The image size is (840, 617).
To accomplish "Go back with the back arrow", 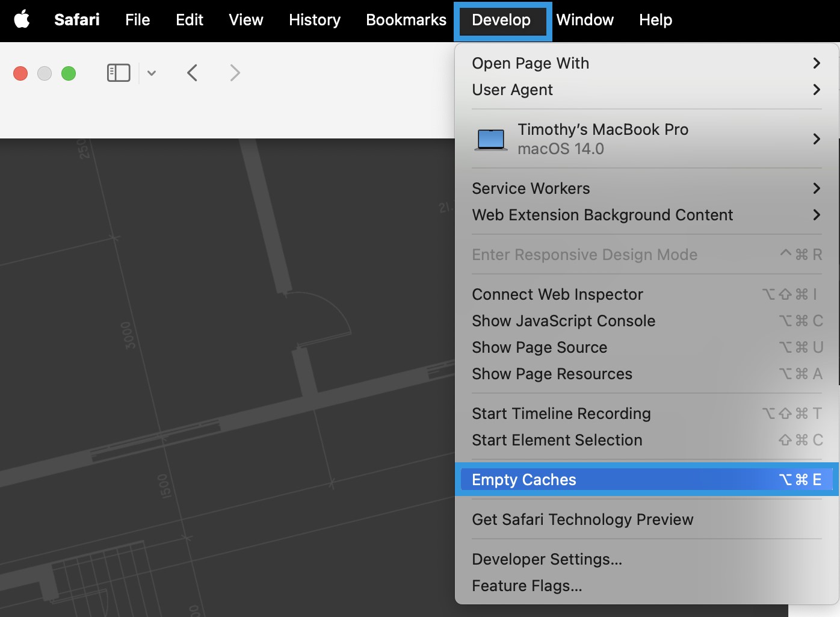I will click(192, 73).
